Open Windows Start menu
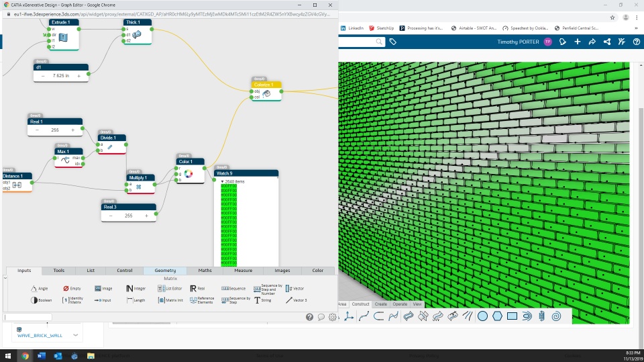The image size is (644, 362). (8, 356)
